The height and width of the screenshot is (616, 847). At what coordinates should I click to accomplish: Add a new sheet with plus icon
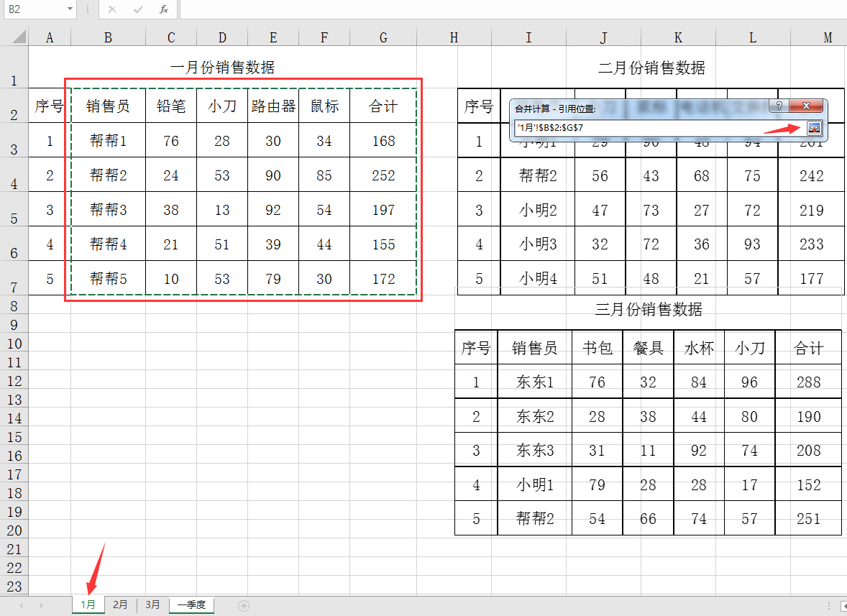[244, 606]
